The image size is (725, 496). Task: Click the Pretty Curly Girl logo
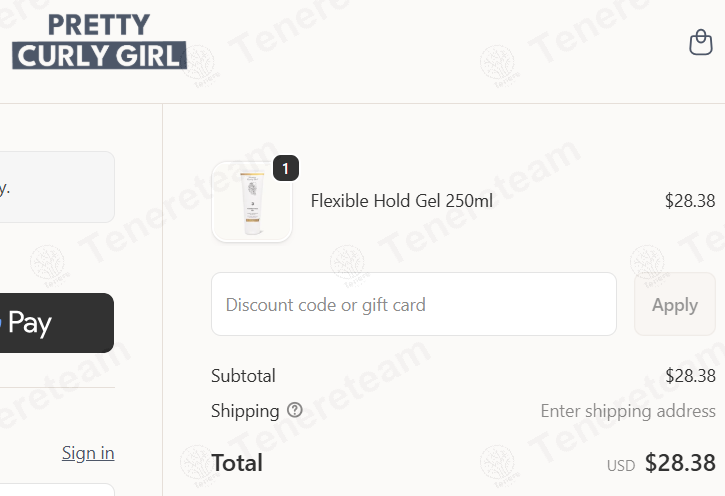click(x=99, y=42)
